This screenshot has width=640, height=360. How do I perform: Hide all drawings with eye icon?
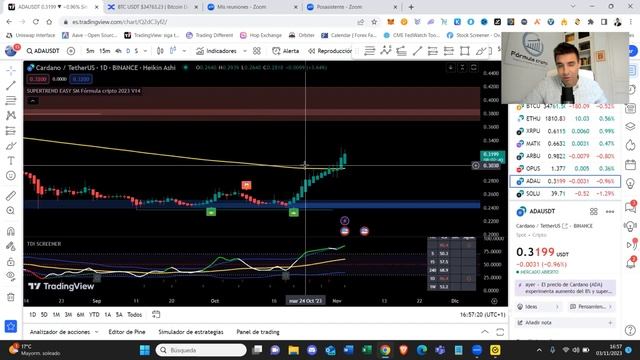click(x=11, y=276)
